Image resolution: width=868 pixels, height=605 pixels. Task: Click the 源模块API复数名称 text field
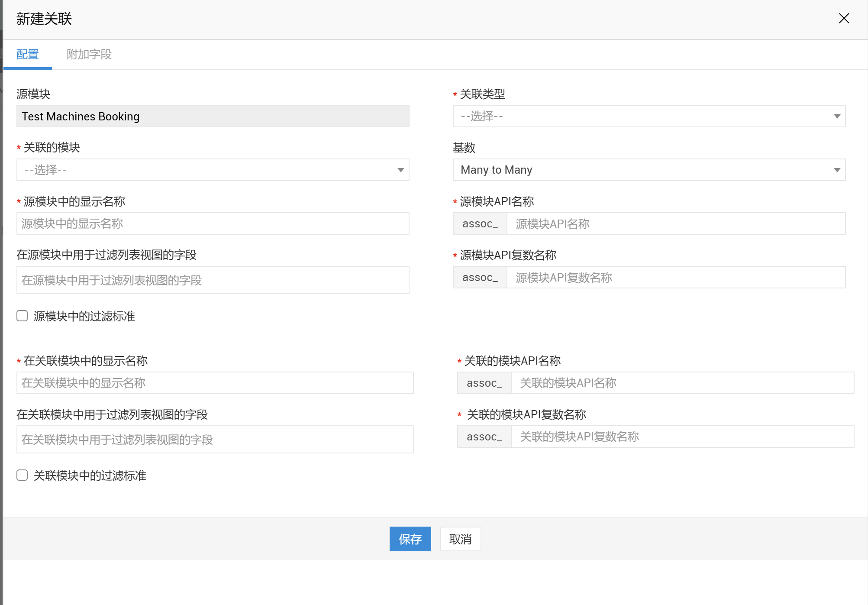tap(675, 277)
